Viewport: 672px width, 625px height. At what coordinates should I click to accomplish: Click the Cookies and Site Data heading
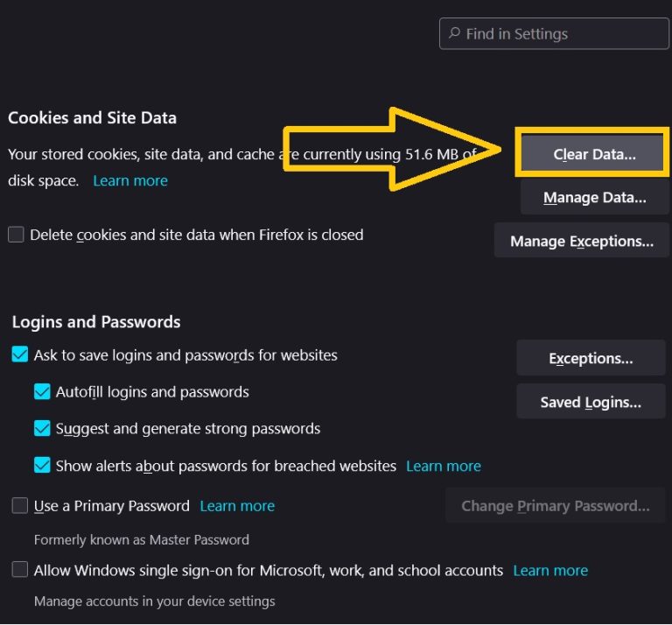(92, 117)
